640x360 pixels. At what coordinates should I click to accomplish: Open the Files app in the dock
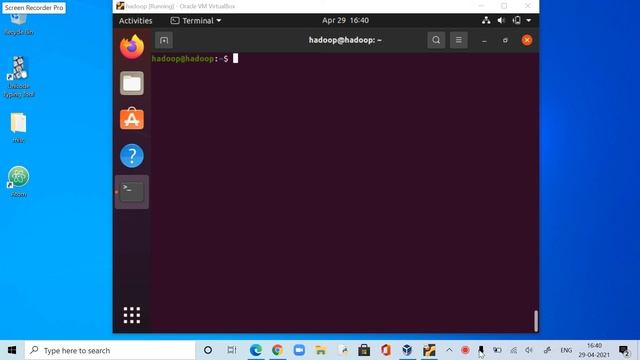[x=132, y=83]
